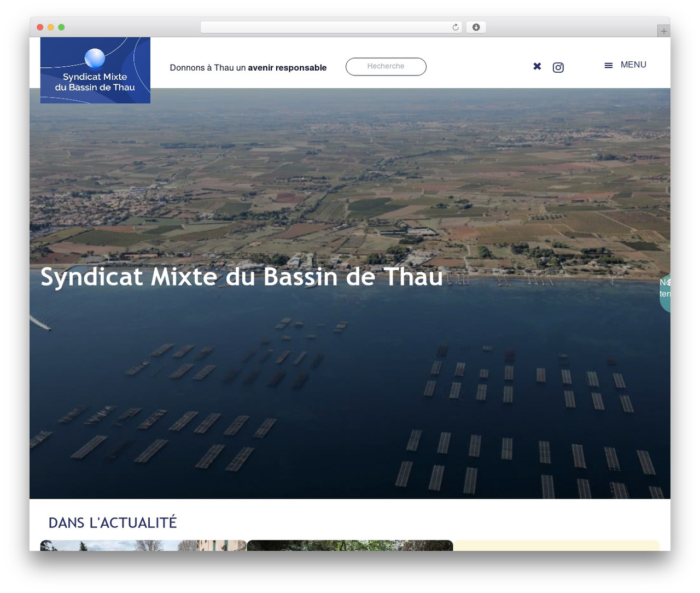Close the browser window with red button

[x=40, y=27]
